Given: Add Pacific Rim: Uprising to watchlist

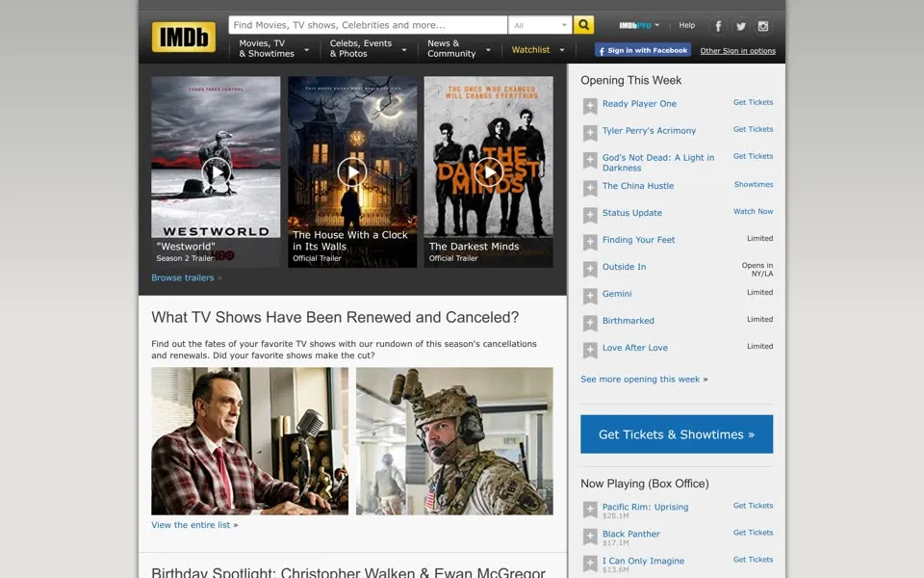Looking at the screenshot, I should (590, 510).
